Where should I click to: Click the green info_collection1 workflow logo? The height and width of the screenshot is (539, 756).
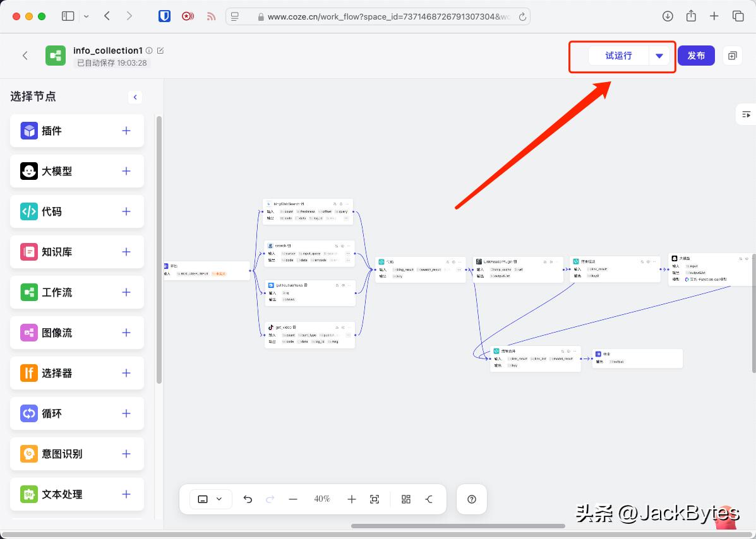tap(56, 56)
